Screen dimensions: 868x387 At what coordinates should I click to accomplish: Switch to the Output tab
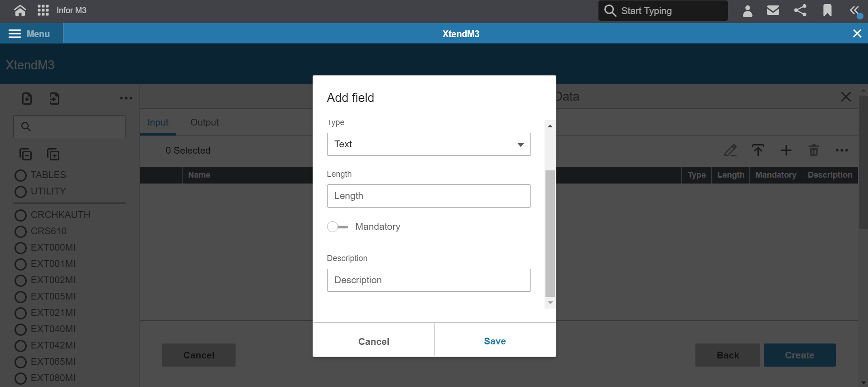[x=204, y=122]
